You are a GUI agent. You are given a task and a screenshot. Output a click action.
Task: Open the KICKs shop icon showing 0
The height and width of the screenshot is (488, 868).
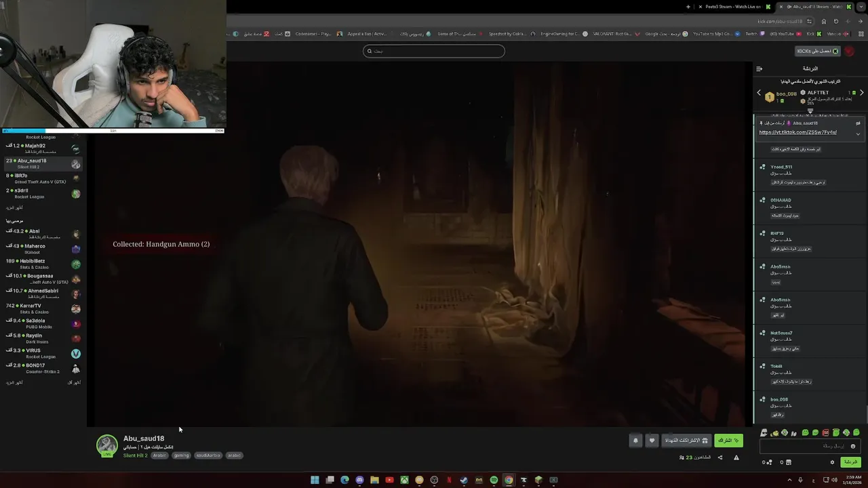(785, 462)
